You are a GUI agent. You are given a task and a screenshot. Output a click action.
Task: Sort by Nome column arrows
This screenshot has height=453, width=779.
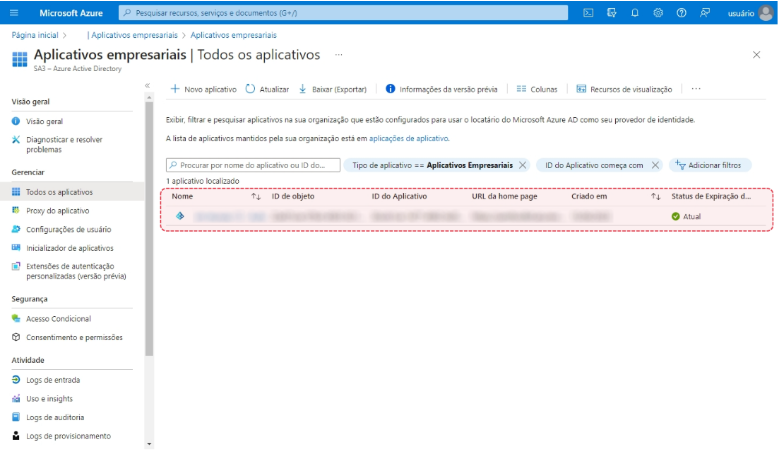(x=256, y=197)
